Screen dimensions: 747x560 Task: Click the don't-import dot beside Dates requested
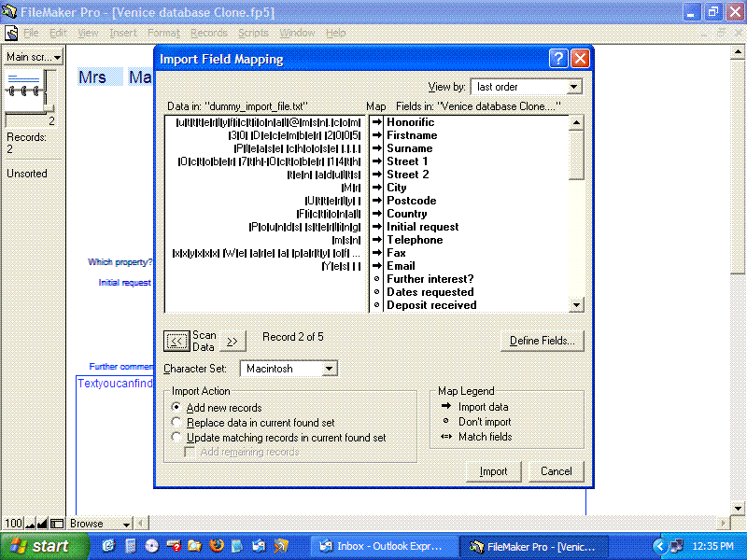(x=377, y=292)
